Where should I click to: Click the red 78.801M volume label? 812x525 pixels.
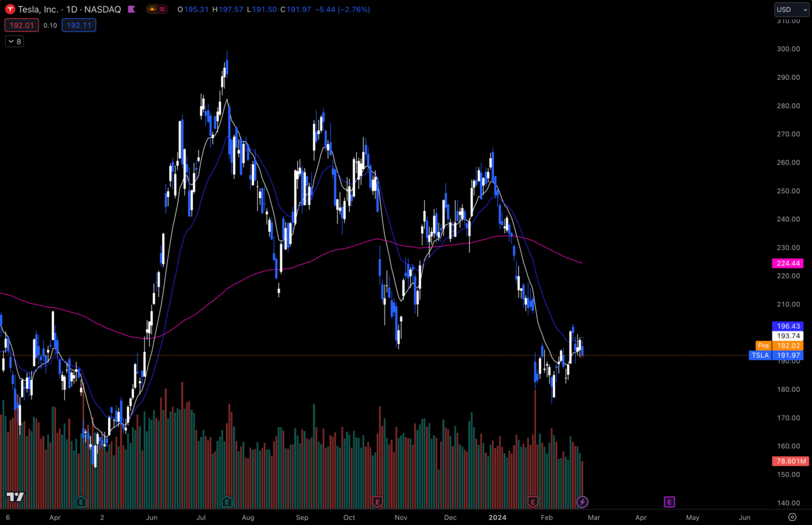790,461
